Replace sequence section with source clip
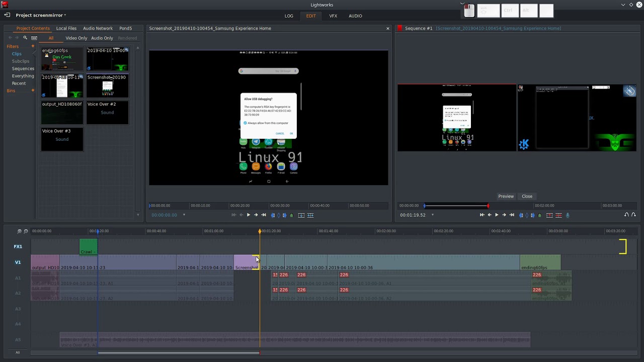The width and height of the screenshot is (644, 362). coord(310,215)
